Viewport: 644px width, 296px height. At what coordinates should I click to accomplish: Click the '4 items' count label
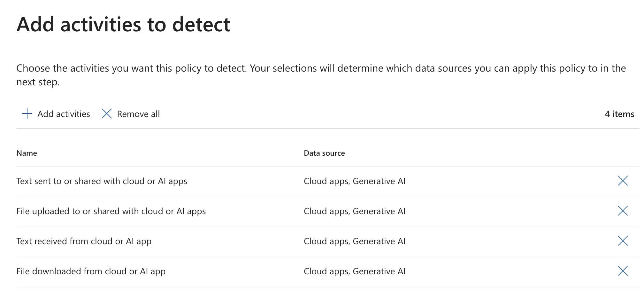[x=619, y=114]
